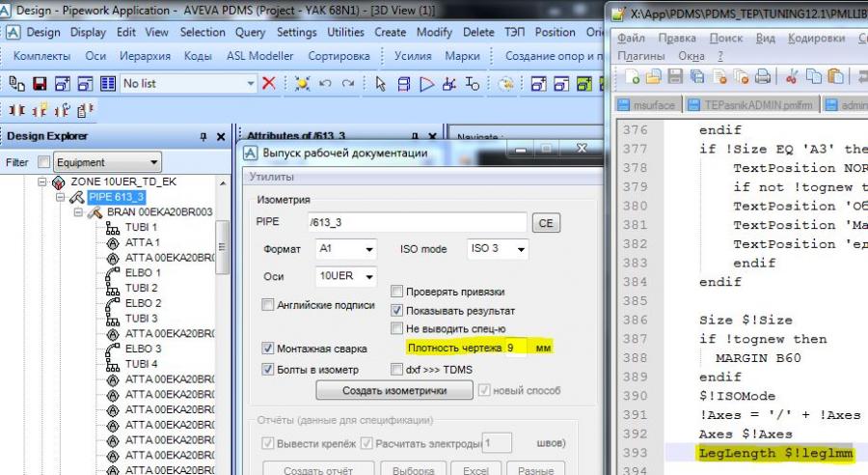
Task: Click Paste icon in Notepad++ toolbar
Action: (x=835, y=76)
